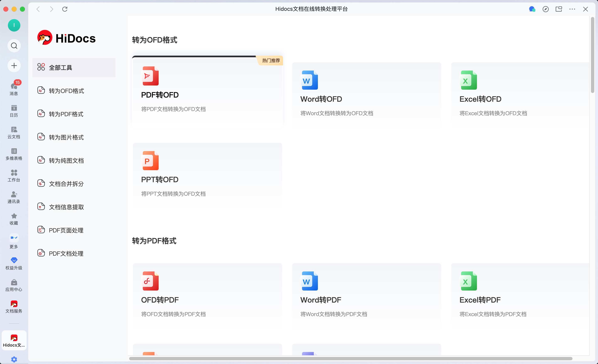598x364 pixels.
Task: Open the settings gear icon
Action: 14,359
